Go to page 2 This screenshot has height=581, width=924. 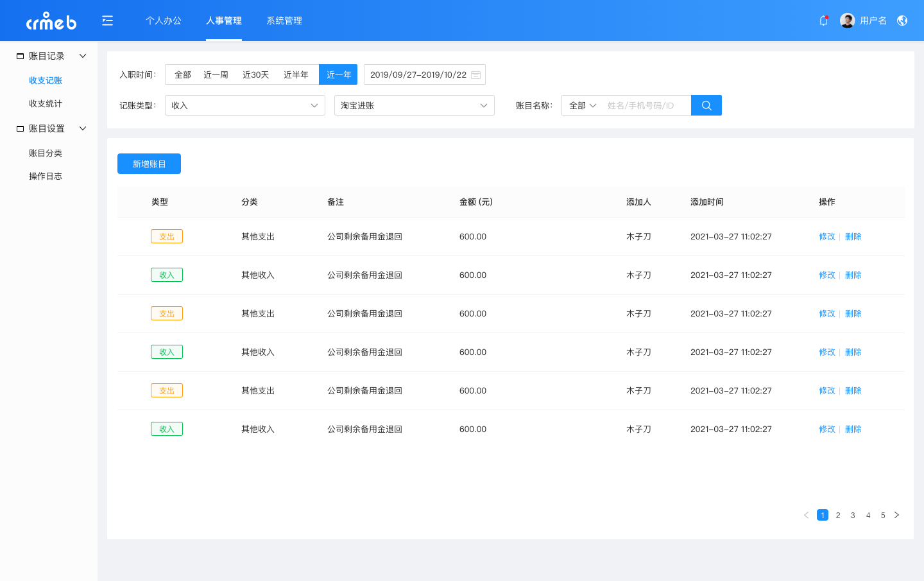point(838,515)
